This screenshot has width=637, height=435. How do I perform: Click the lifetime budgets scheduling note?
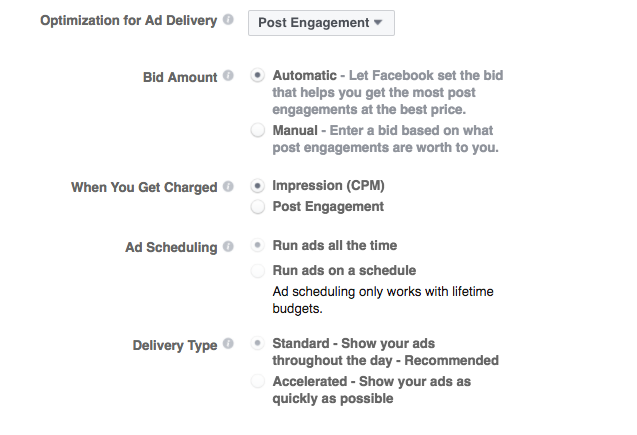tap(384, 300)
